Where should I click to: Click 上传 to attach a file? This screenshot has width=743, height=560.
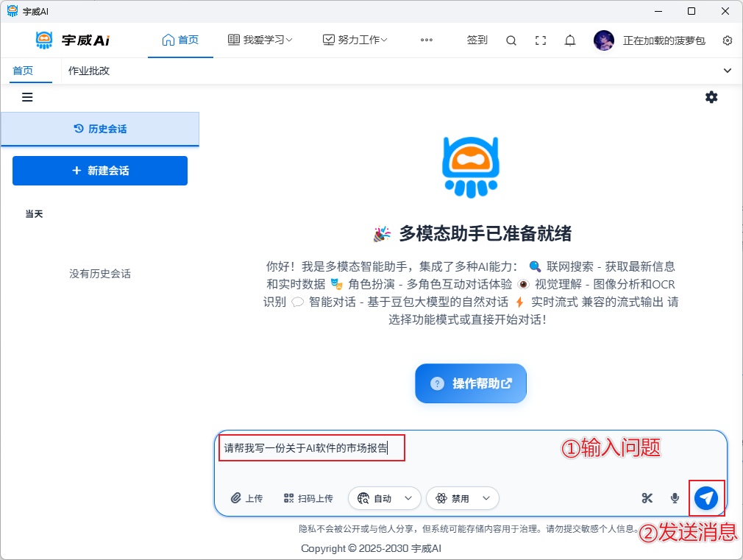click(x=246, y=498)
